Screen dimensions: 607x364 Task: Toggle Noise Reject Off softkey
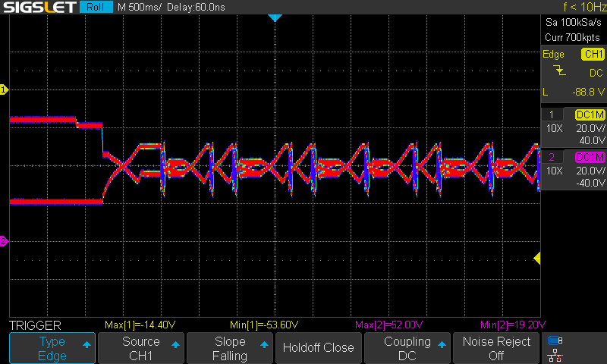496,348
